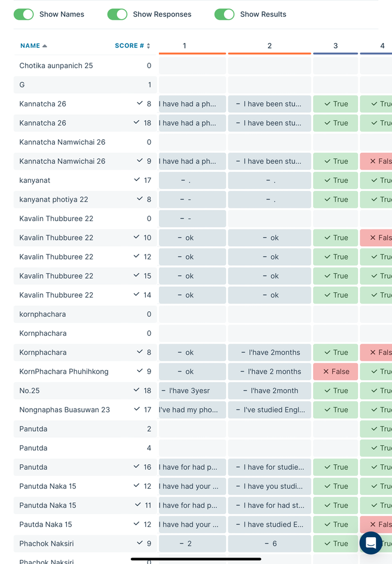
Task: Open student Chotika aunpanich 25
Action: [x=56, y=66]
